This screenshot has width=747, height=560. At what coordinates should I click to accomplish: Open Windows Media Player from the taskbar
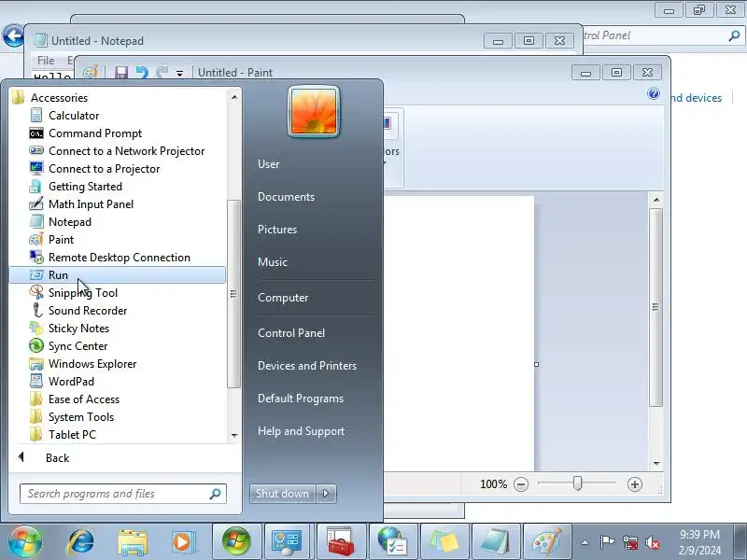182,542
